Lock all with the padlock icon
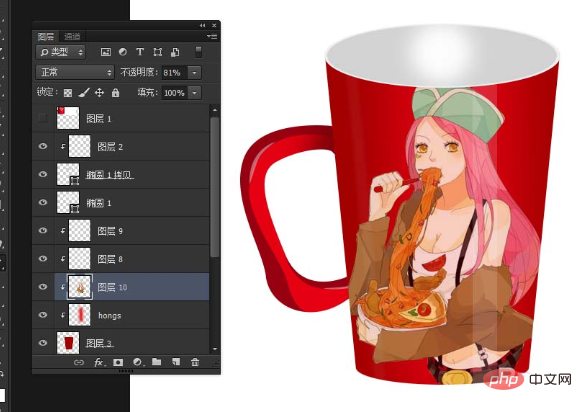This screenshot has height=412, width=582. tap(115, 93)
